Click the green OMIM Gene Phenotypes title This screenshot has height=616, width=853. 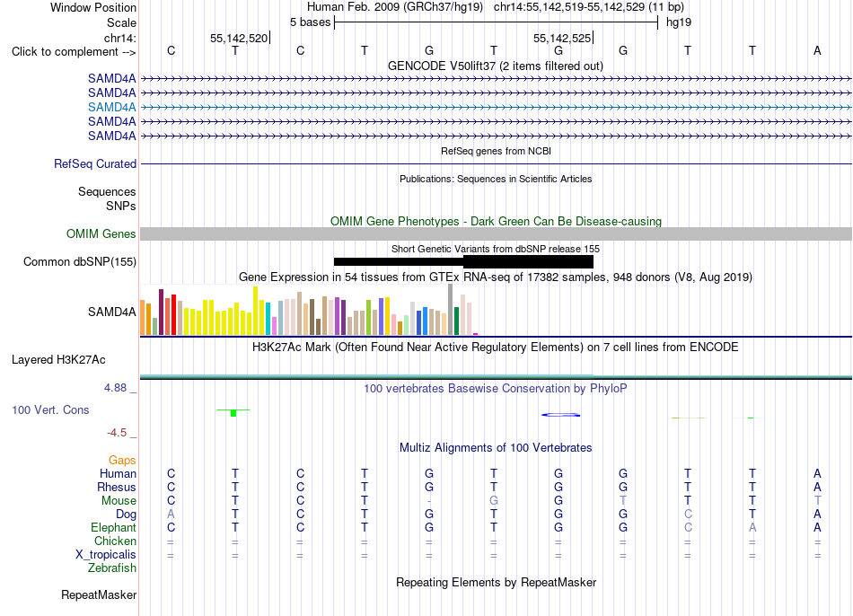coord(497,222)
